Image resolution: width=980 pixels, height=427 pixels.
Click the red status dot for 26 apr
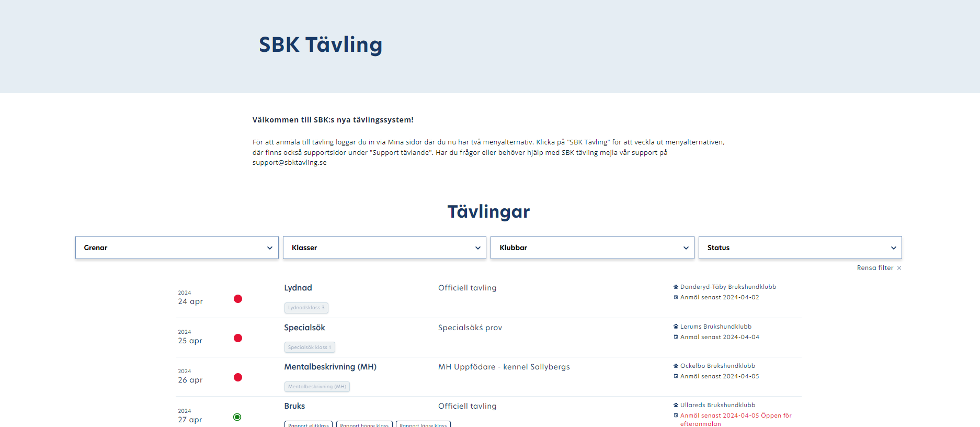click(238, 377)
